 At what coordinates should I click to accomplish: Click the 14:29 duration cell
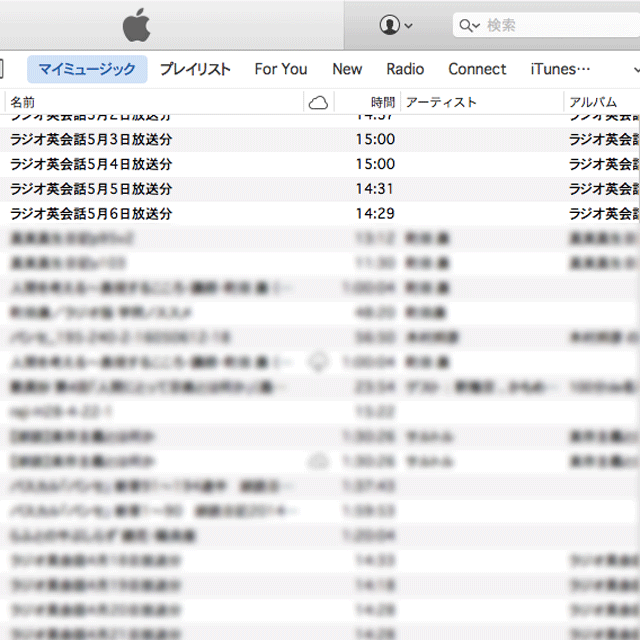tap(375, 213)
